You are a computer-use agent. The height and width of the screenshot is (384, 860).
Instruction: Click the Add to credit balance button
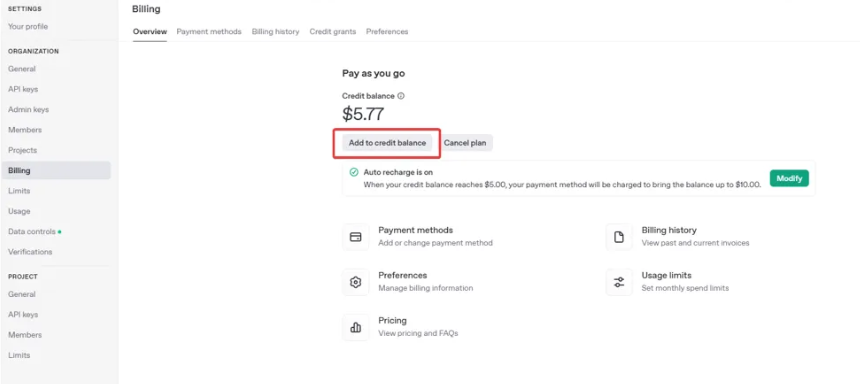[387, 143]
